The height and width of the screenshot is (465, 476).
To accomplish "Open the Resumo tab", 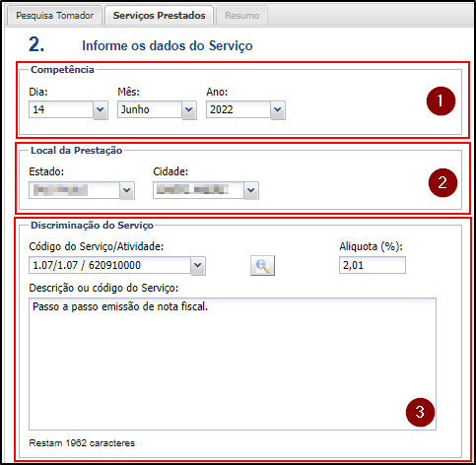I will point(241,16).
